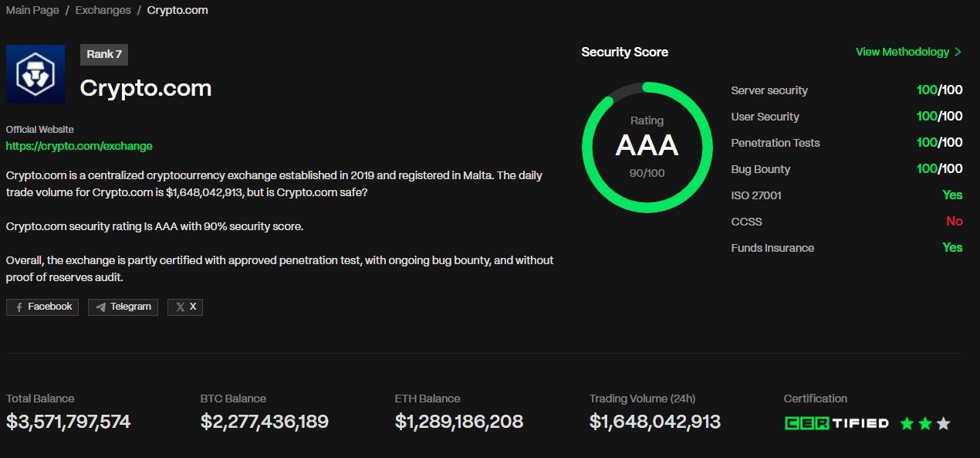
Task: Open the Exchanges breadcrumb link
Action: click(103, 10)
